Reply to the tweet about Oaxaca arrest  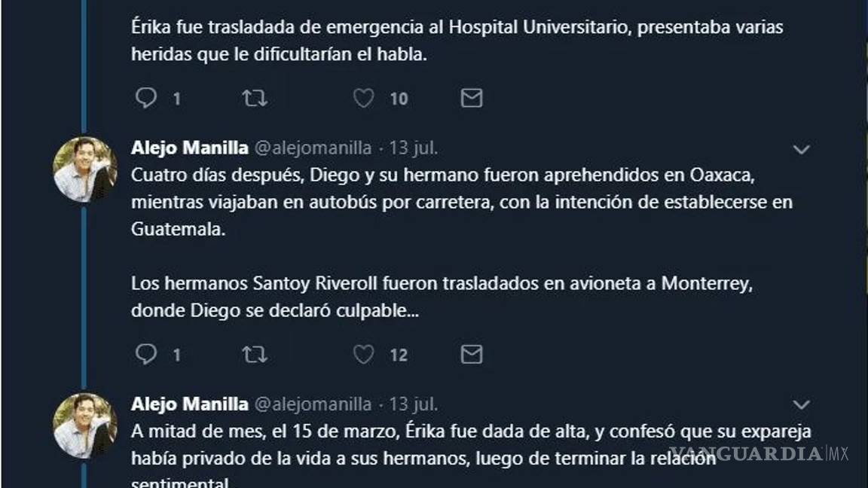click(145, 355)
